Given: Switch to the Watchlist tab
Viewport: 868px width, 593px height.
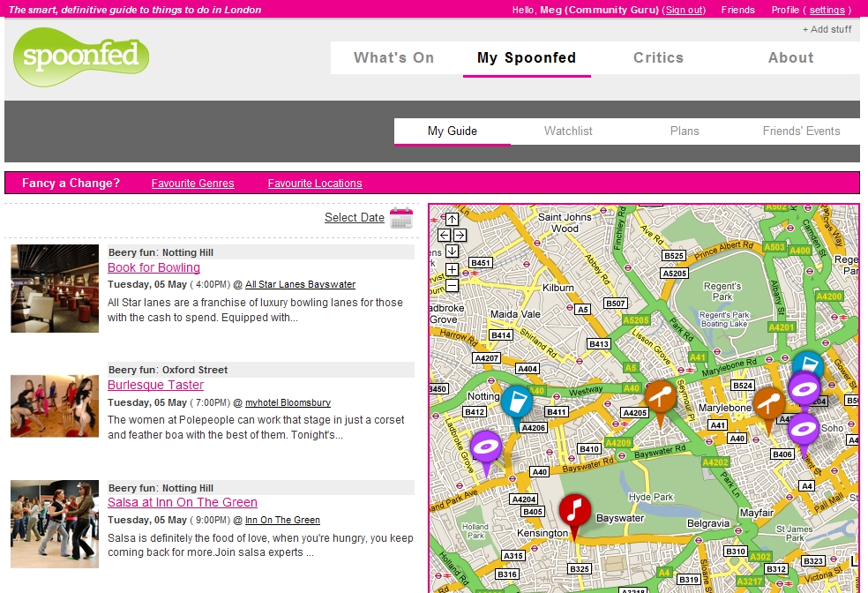Looking at the screenshot, I should [568, 131].
